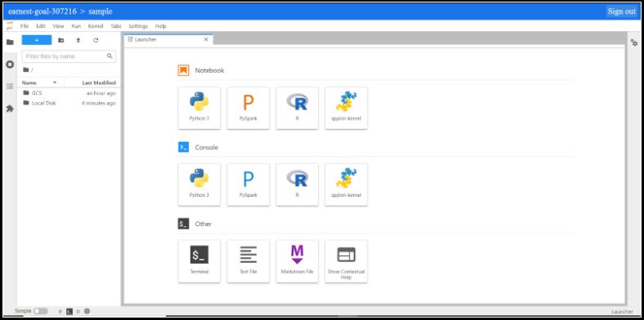Click the Console section prompt icon
Image resolution: width=644 pixels, height=320 pixels.
pyautogui.click(x=183, y=147)
